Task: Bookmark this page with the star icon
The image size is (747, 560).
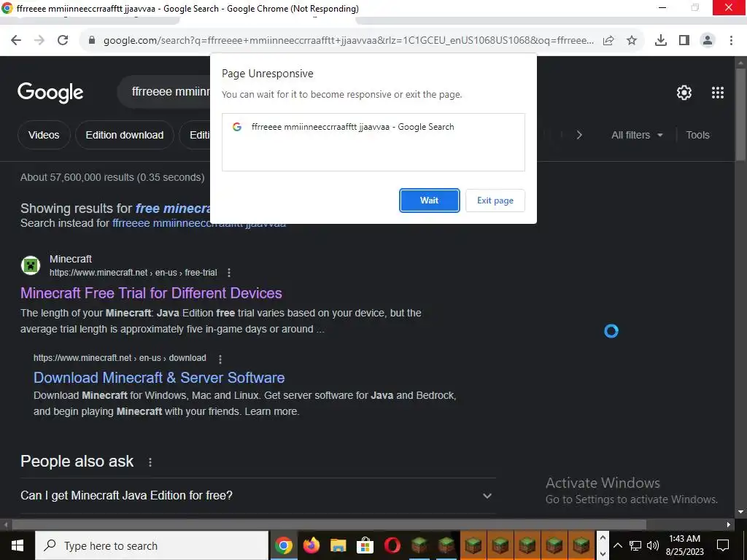Action: [x=632, y=41]
